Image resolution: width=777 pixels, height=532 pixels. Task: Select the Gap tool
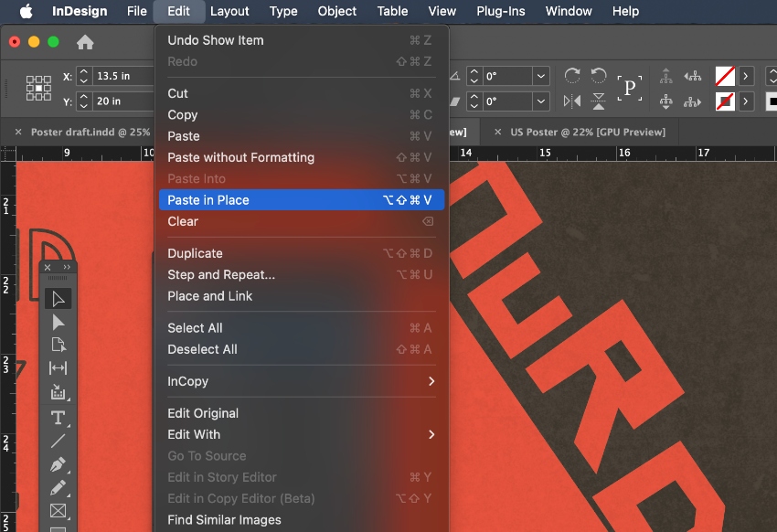pyautogui.click(x=58, y=368)
